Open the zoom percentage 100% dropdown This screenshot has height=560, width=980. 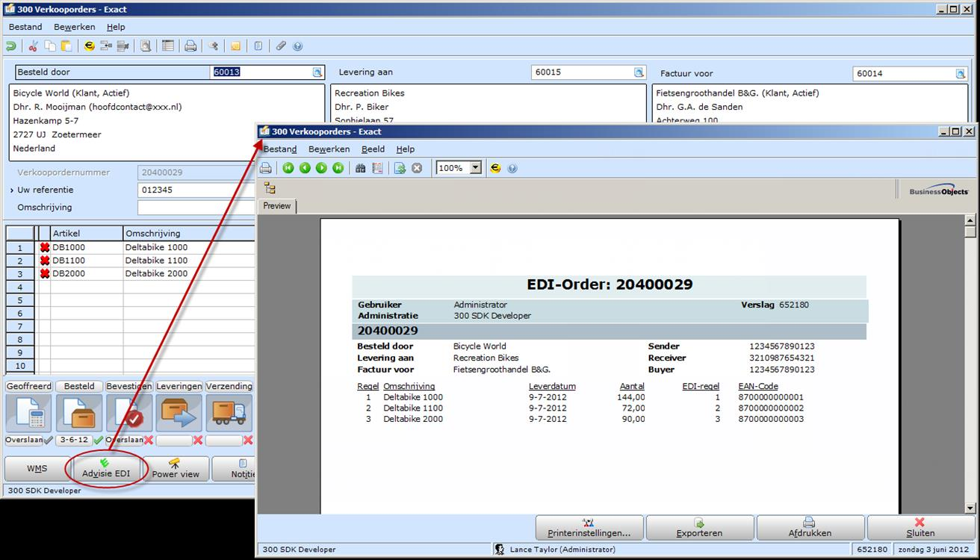[x=476, y=168]
